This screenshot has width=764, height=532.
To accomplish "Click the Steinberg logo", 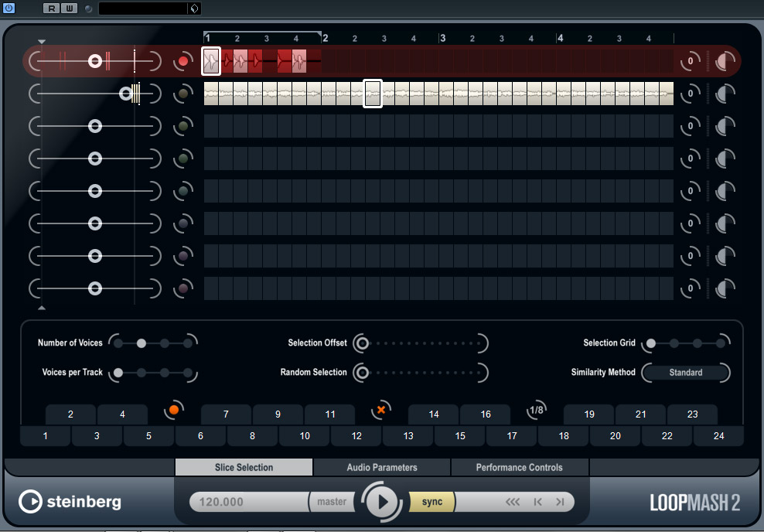I will 70,502.
